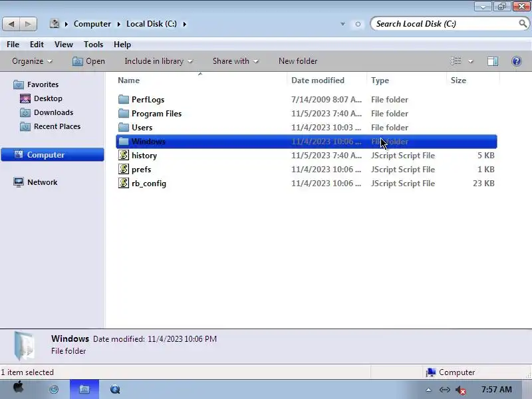Viewport: 532px width, 399px height.
Task: Select the Users folder icon
Action: point(124,127)
